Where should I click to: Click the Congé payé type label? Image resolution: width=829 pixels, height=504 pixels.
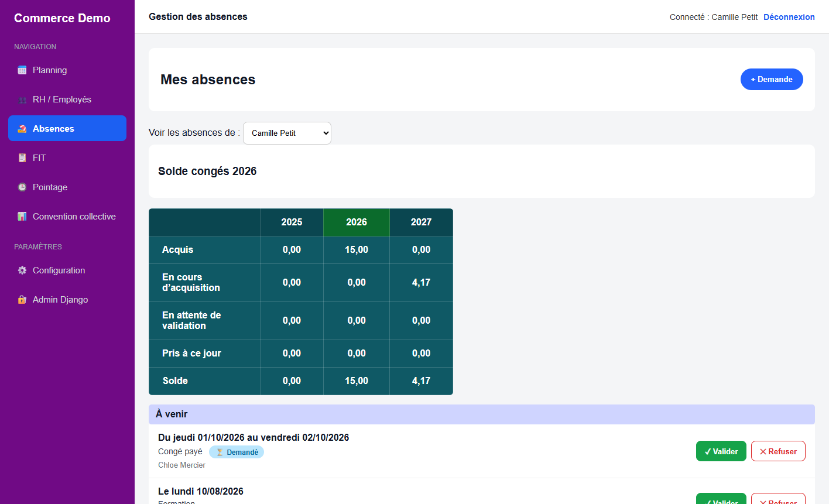pyautogui.click(x=180, y=451)
